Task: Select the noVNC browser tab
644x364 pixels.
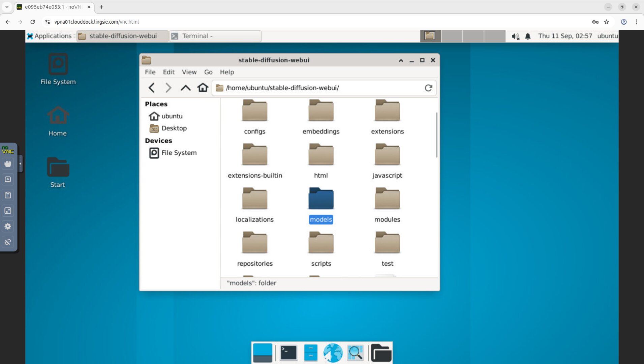Action: click(51, 6)
